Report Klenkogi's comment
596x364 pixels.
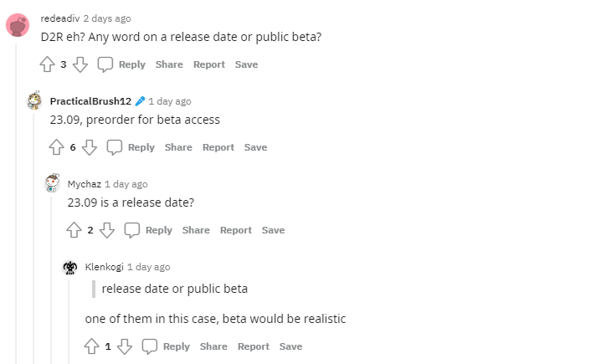(x=253, y=346)
